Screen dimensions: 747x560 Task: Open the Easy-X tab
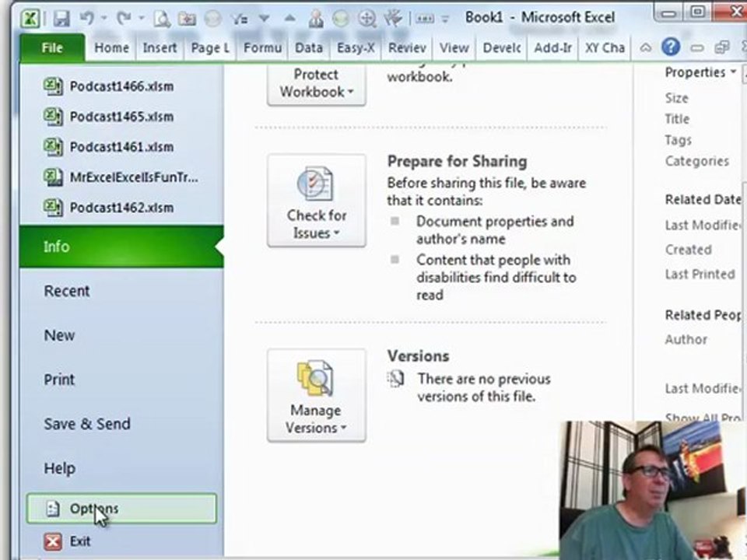(x=356, y=47)
